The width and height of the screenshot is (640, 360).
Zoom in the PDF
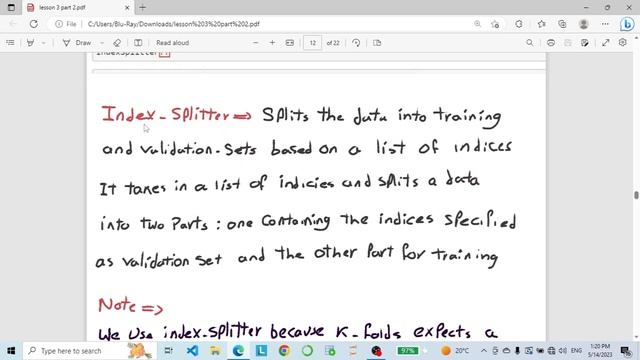[272, 42]
